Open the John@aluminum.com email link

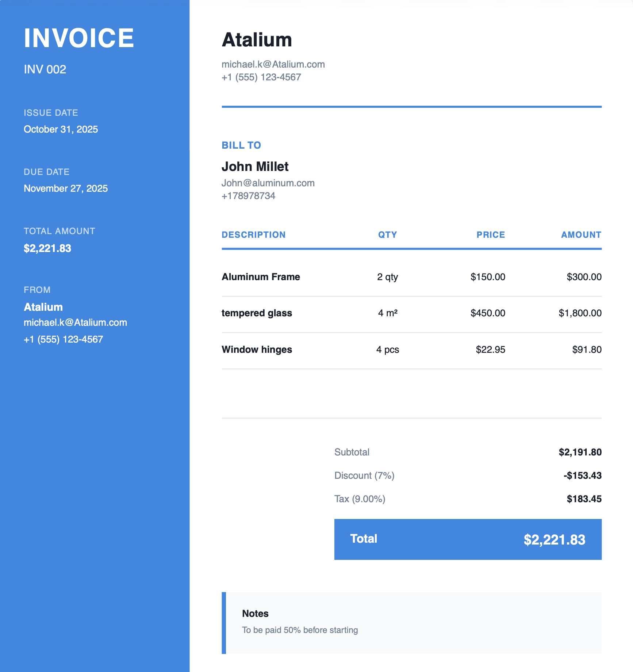(268, 183)
